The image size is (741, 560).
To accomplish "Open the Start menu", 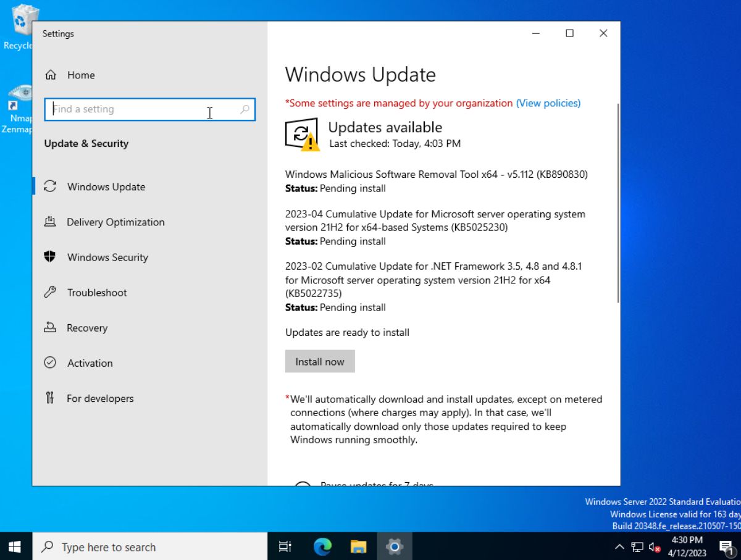I will 14,546.
